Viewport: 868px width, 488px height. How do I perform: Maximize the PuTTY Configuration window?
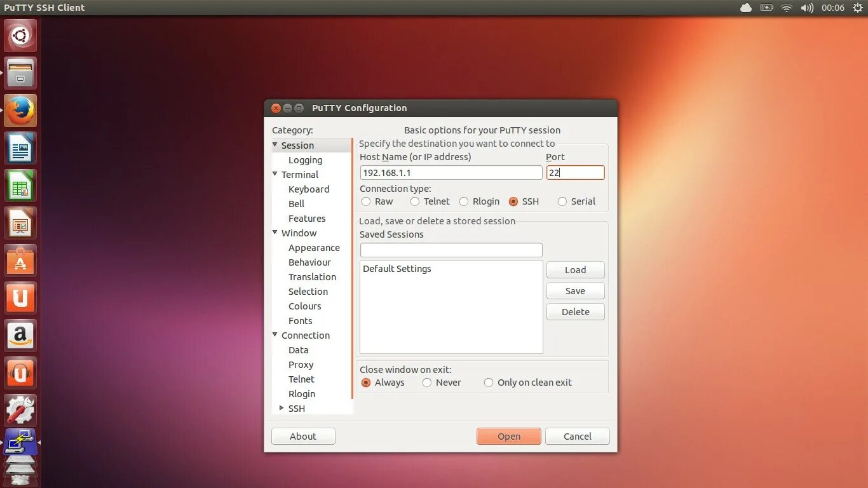point(299,108)
